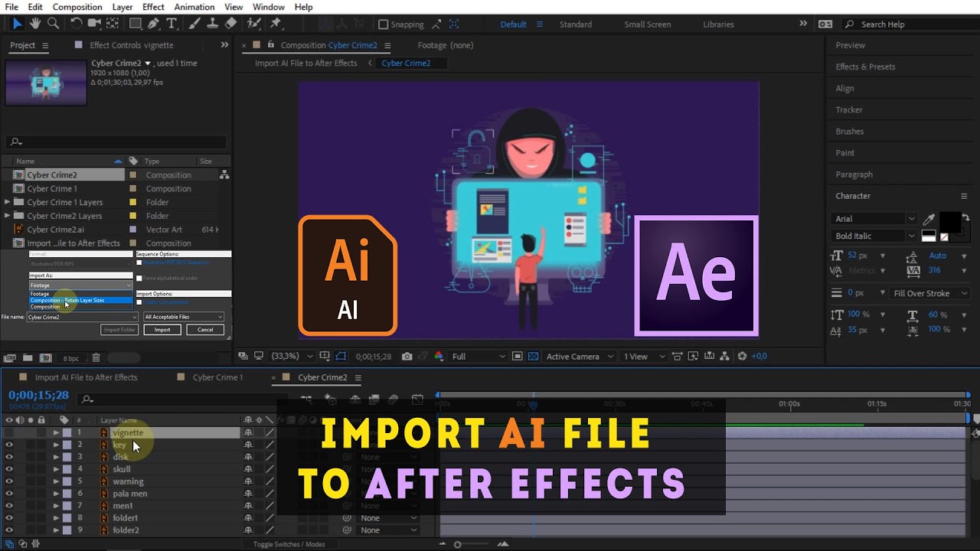Viewport: 980px width, 551px height.
Task: Toggle the transparency grid in viewer
Action: (x=534, y=356)
